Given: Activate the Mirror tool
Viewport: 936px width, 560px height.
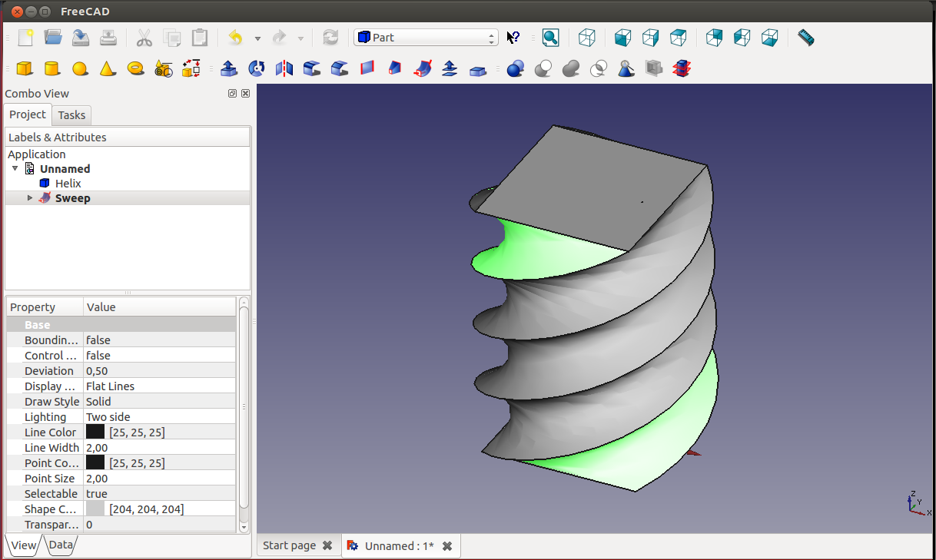Looking at the screenshot, I should coord(284,69).
